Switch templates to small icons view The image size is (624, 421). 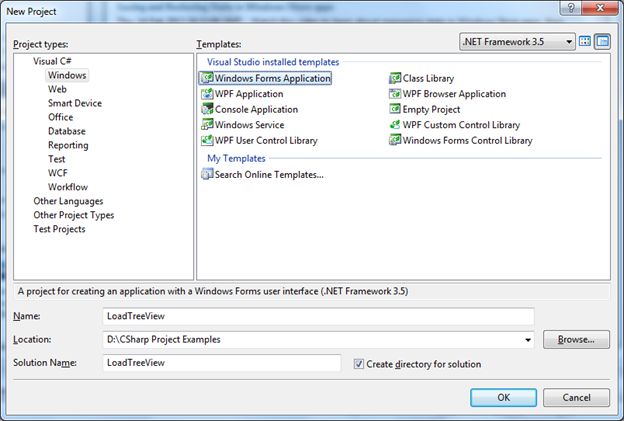(603, 41)
